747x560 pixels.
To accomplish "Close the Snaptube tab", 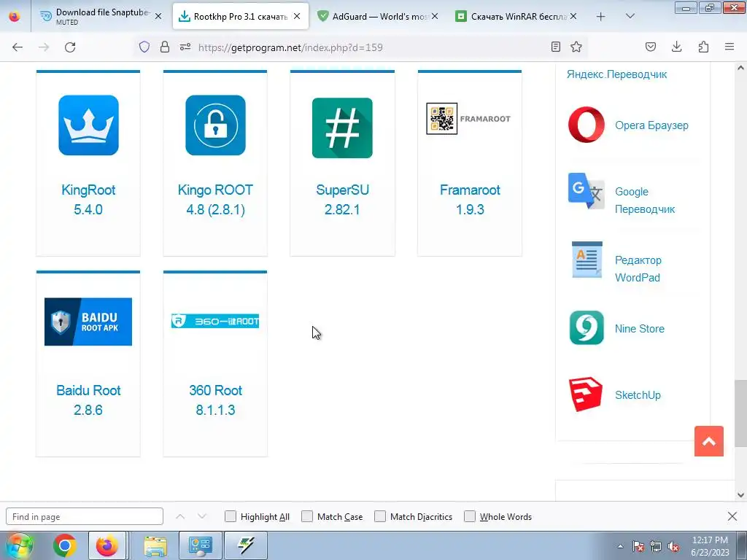I will [x=158, y=16].
